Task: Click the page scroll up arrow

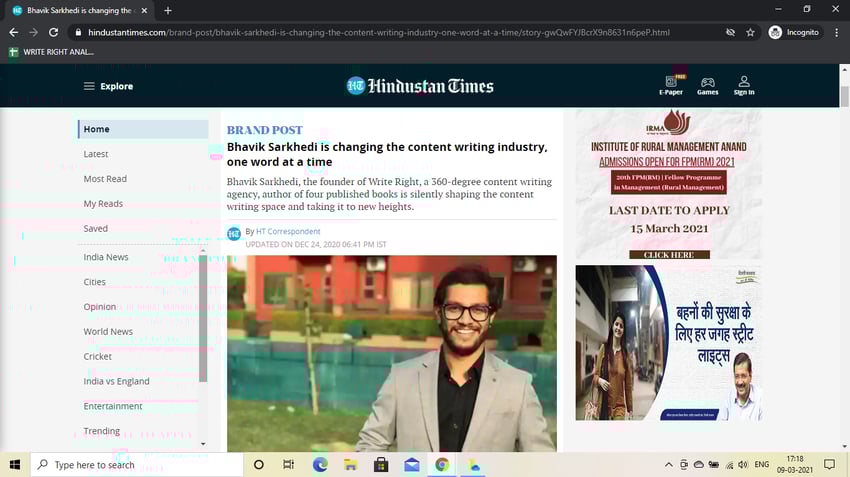Action: 845,69
